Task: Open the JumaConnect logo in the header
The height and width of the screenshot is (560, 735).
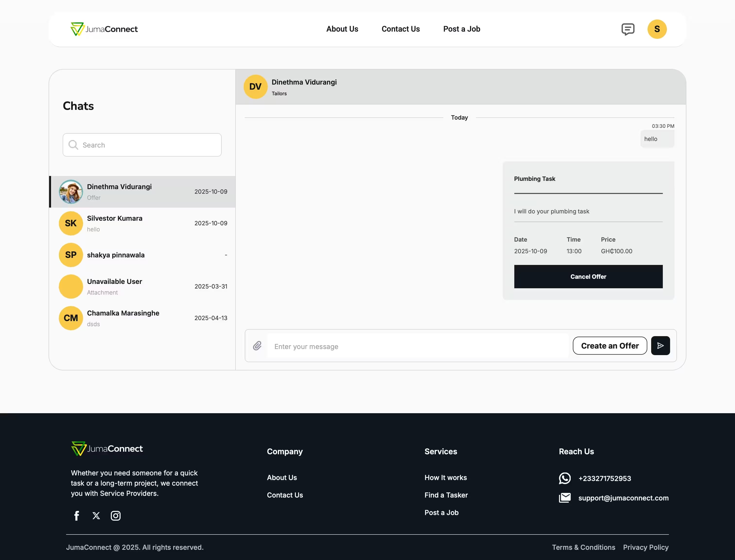Action: [x=104, y=29]
